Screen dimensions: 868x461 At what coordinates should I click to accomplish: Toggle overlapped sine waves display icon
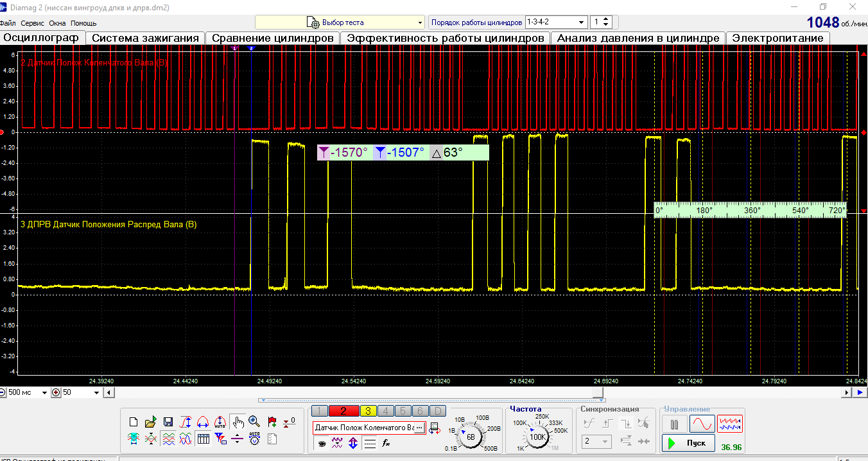186,439
